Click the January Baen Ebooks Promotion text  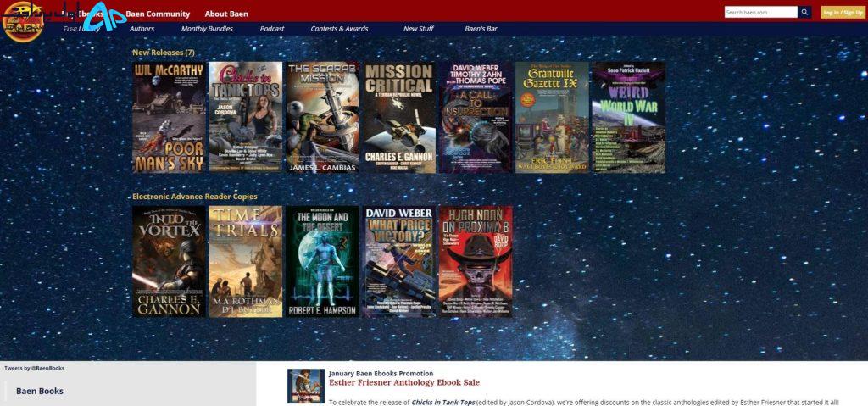(381, 374)
